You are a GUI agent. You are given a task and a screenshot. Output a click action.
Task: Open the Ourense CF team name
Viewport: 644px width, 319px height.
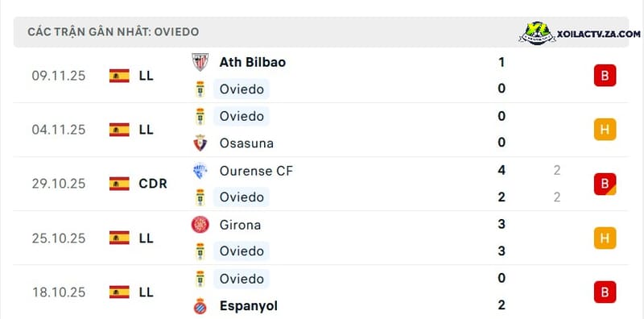point(256,171)
